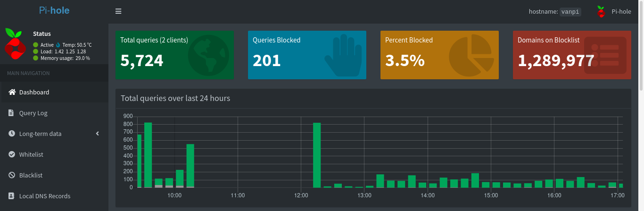This screenshot has width=644, height=211.
Task: Click the Domains on Blocklist card
Action: pyautogui.click(x=572, y=55)
